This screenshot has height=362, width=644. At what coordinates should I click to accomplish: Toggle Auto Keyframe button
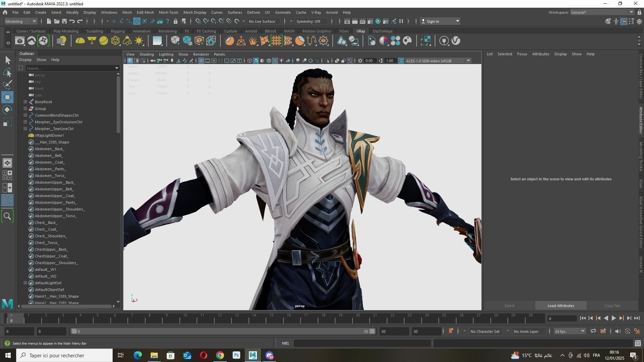coord(628,331)
